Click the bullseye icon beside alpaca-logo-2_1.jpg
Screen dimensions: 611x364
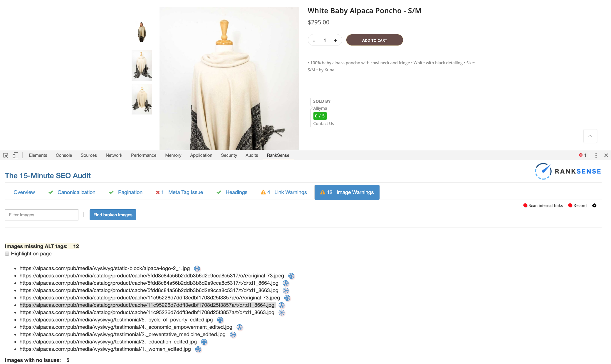(197, 268)
